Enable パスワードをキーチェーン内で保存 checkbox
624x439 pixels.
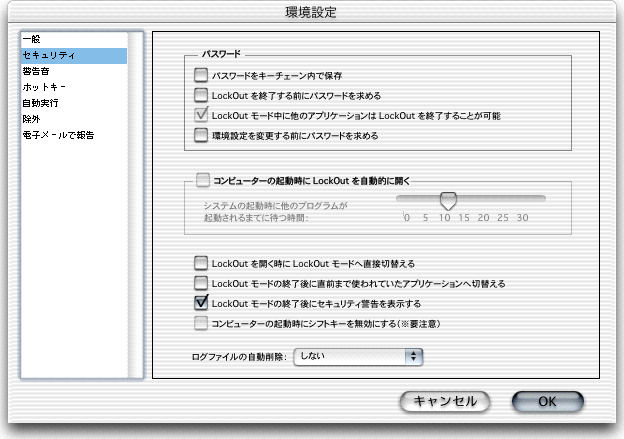pos(201,75)
